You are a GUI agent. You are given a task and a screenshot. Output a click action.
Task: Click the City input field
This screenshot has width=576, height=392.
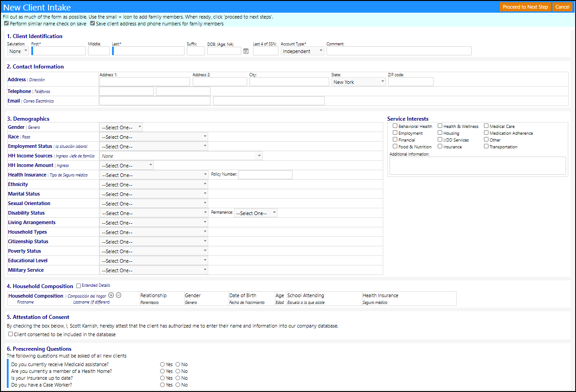(289, 82)
